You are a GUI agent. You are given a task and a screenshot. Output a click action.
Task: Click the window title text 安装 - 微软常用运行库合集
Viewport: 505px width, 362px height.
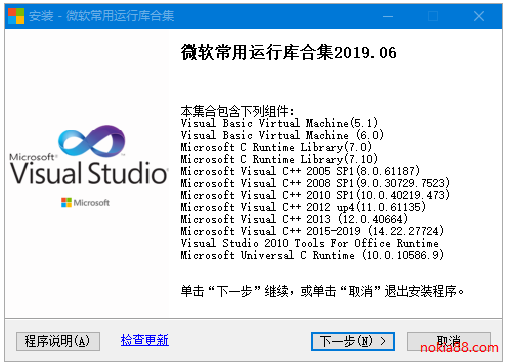pos(101,16)
